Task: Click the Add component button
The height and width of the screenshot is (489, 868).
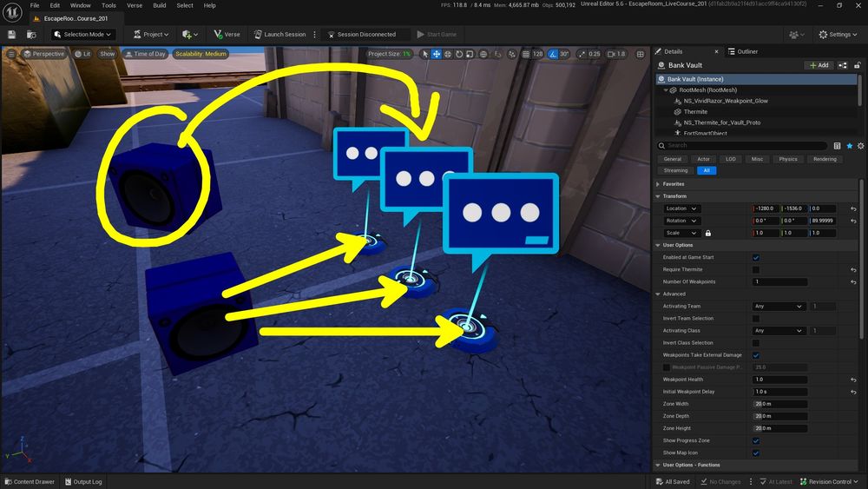Action: click(x=819, y=65)
